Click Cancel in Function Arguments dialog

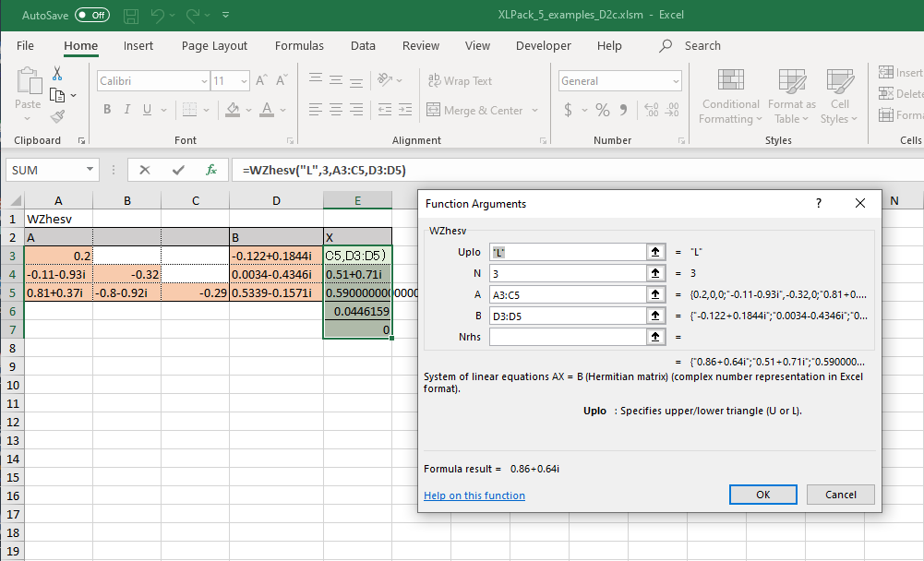(x=840, y=495)
